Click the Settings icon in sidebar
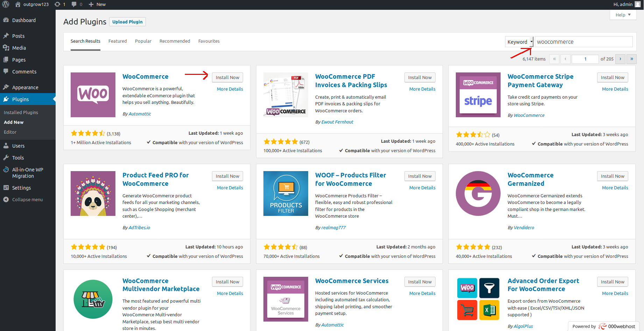Image resolution: width=644 pixels, height=331 pixels. [6, 188]
